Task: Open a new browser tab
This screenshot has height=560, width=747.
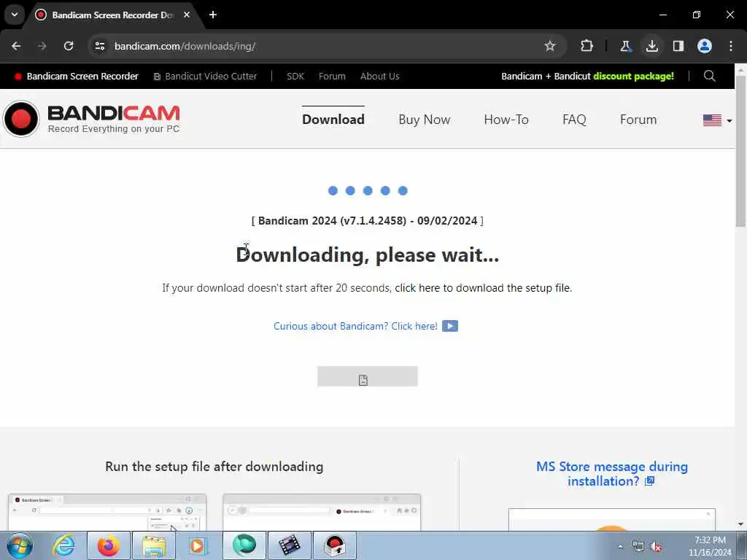Action: (213, 15)
